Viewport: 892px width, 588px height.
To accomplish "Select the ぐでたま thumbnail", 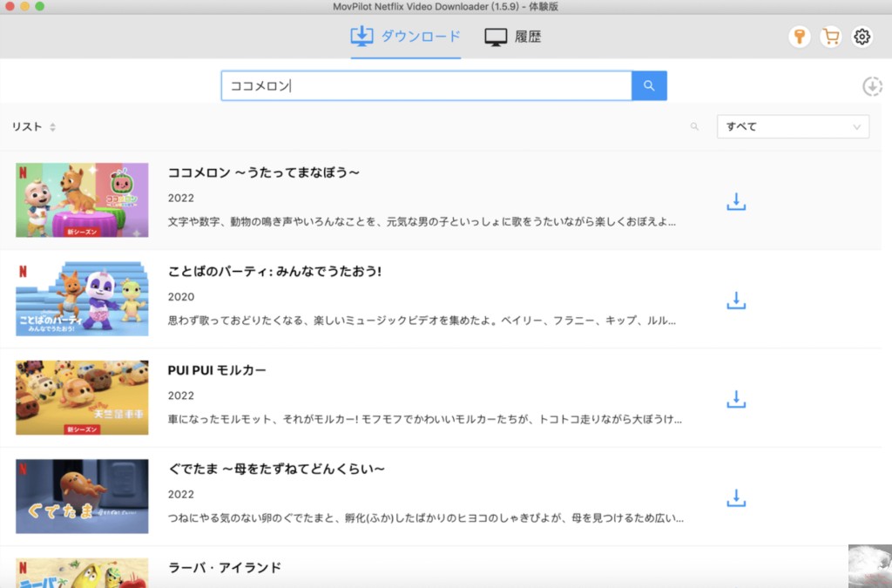I will [x=82, y=497].
